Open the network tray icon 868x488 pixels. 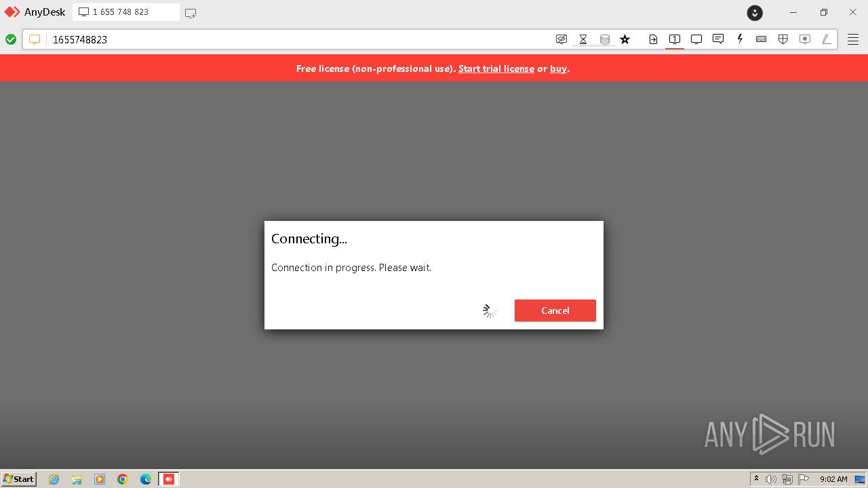[787, 479]
